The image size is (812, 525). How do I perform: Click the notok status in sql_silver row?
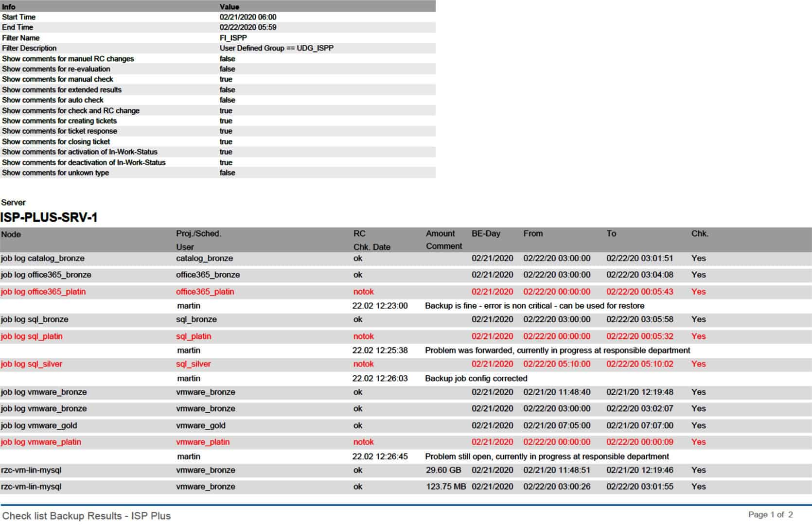[363, 364]
